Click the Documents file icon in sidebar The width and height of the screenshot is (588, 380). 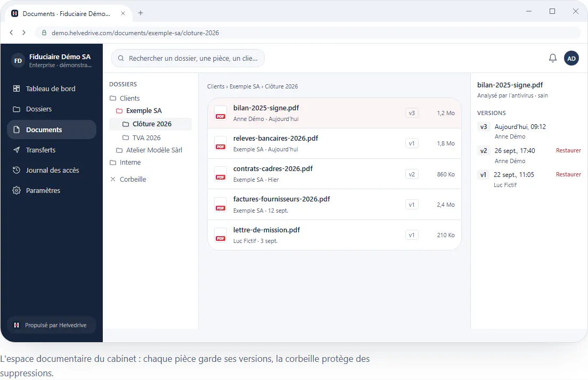(x=17, y=130)
